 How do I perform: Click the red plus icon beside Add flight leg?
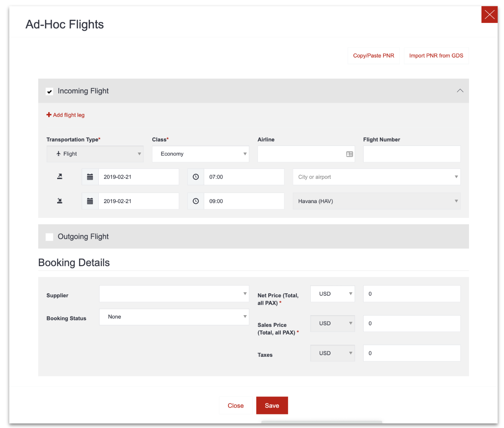coord(49,115)
